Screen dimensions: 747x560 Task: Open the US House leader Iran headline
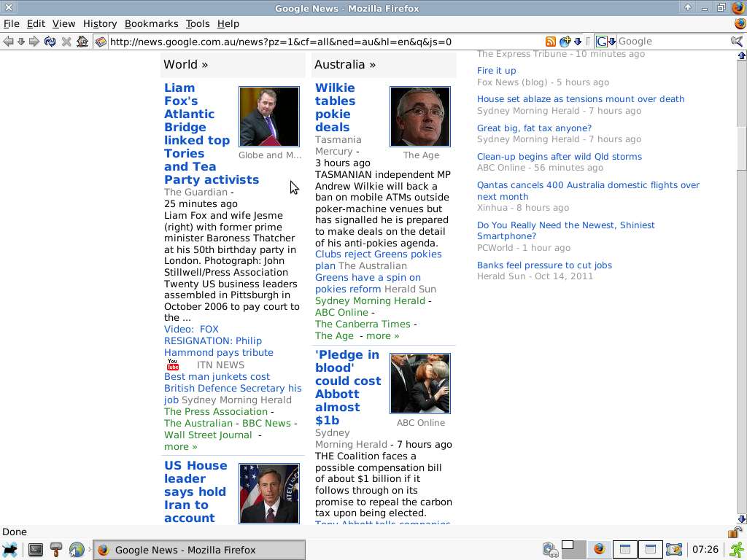(x=196, y=492)
